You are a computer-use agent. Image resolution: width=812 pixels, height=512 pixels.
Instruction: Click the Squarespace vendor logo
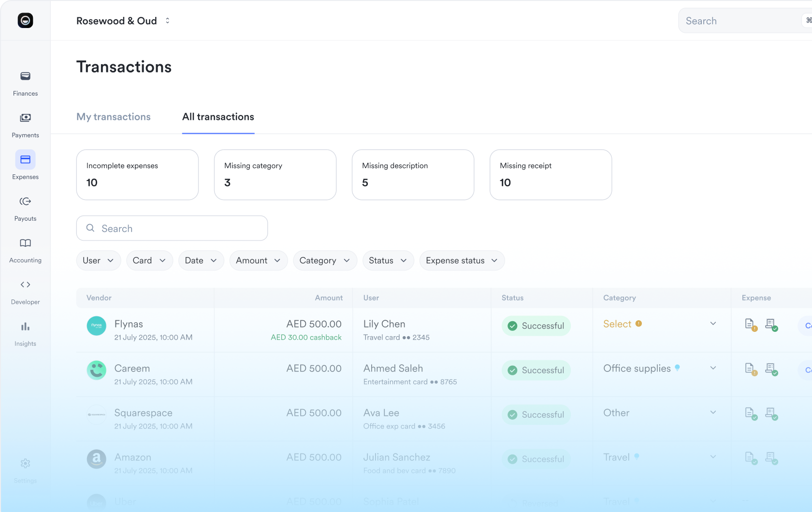pyautogui.click(x=96, y=414)
